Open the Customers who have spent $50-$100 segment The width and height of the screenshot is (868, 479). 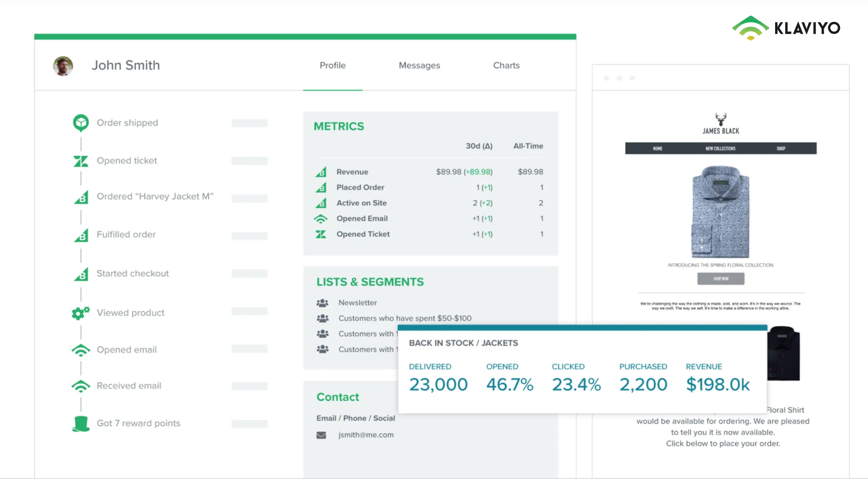(x=405, y=318)
